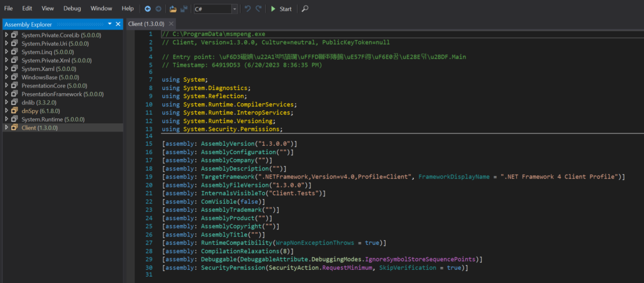Click the RequestMinimum enum member

(x=348, y=268)
